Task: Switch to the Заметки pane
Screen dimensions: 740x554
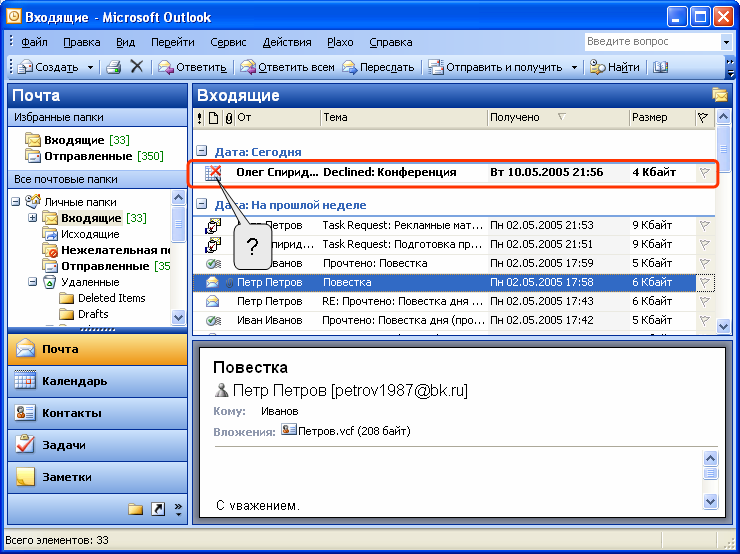Action: coord(98,477)
